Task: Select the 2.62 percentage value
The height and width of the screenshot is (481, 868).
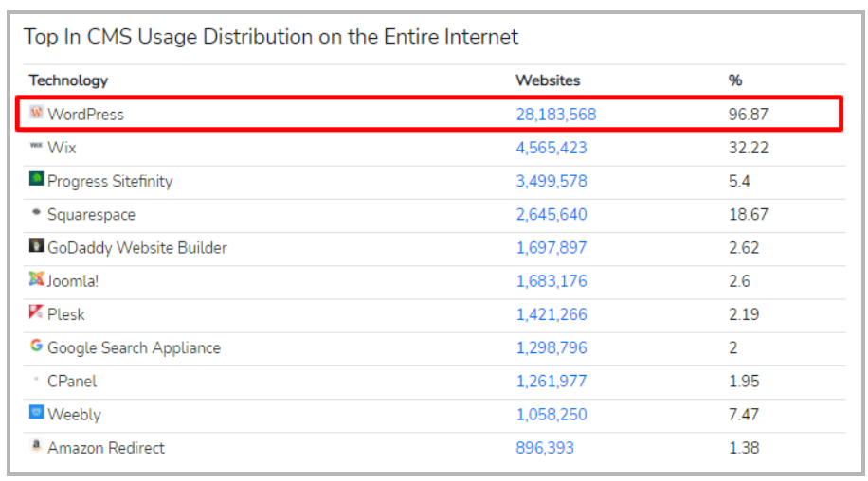Action: coord(744,248)
